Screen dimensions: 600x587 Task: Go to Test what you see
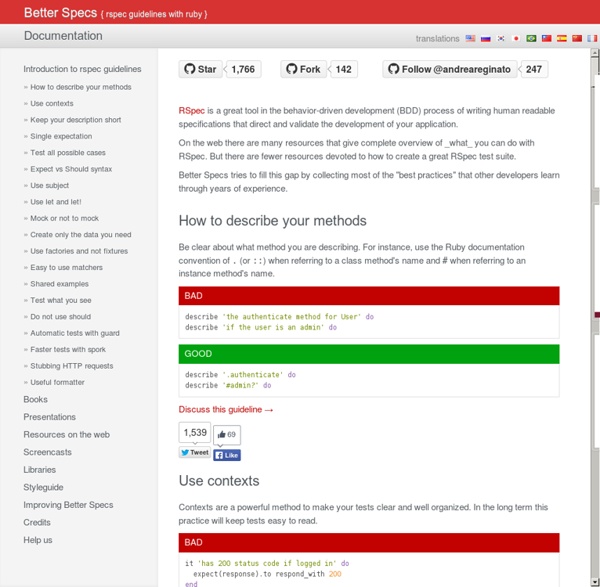[61, 300]
